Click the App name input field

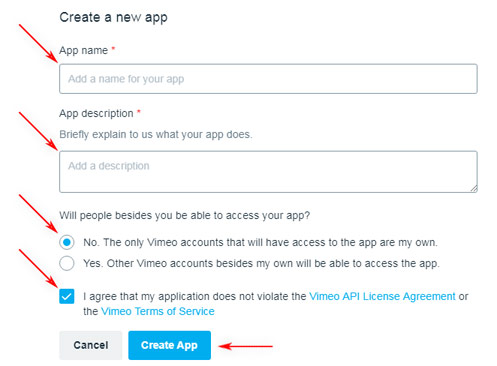(x=268, y=79)
